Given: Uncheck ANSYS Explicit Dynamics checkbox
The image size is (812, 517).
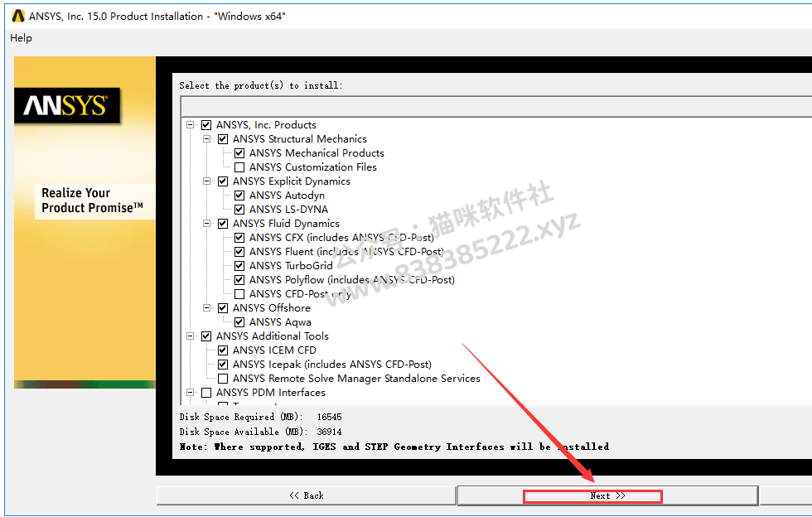Looking at the screenshot, I should click(223, 181).
